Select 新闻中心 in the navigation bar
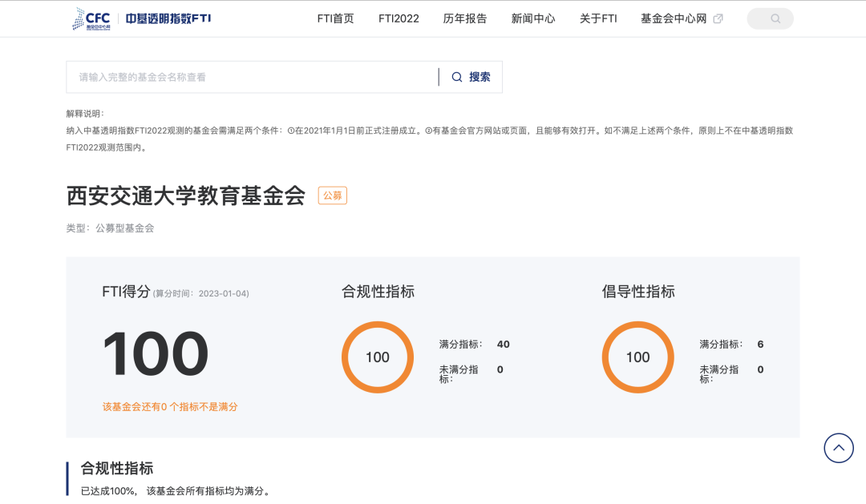Image resolution: width=866 pixels, height=504 pixels. 533,18
